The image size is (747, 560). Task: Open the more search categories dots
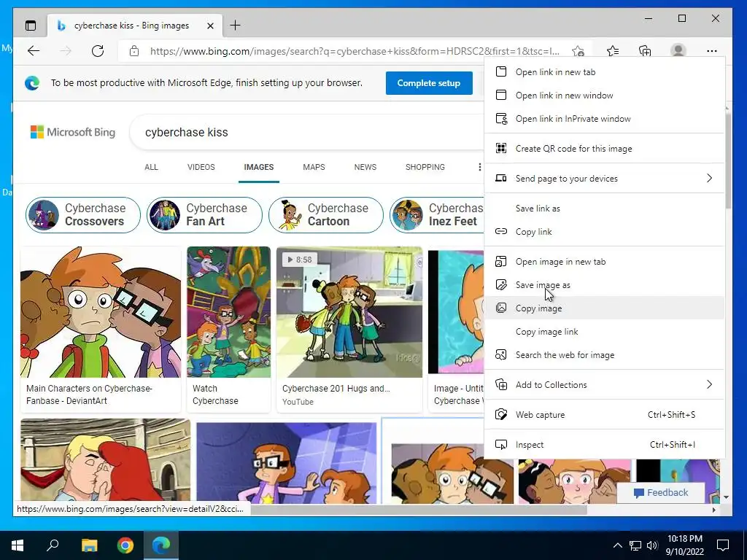[x=479, y=167]
